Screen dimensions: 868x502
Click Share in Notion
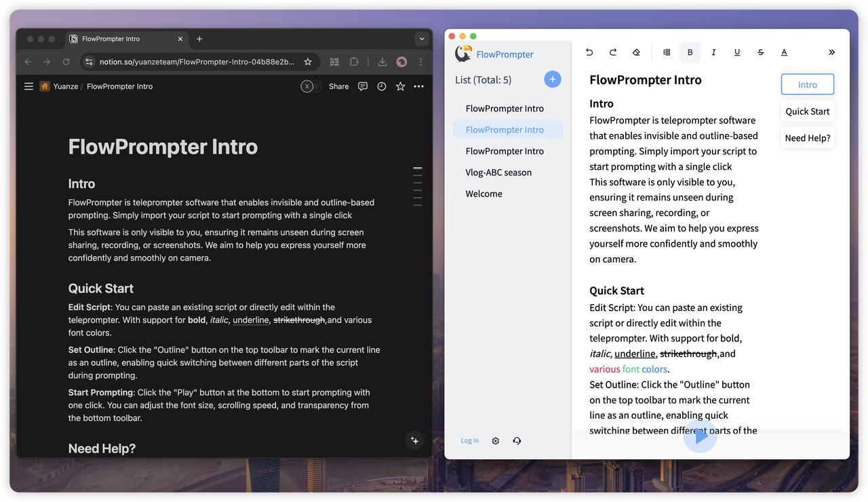coord(339,86)
